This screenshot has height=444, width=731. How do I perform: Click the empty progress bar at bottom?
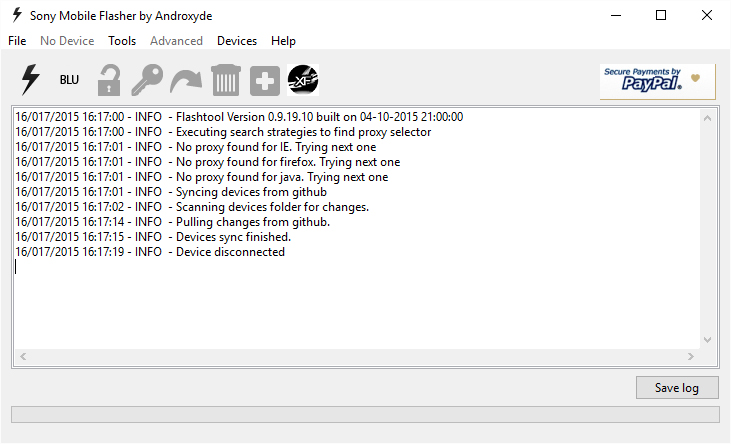coord(365,414)
